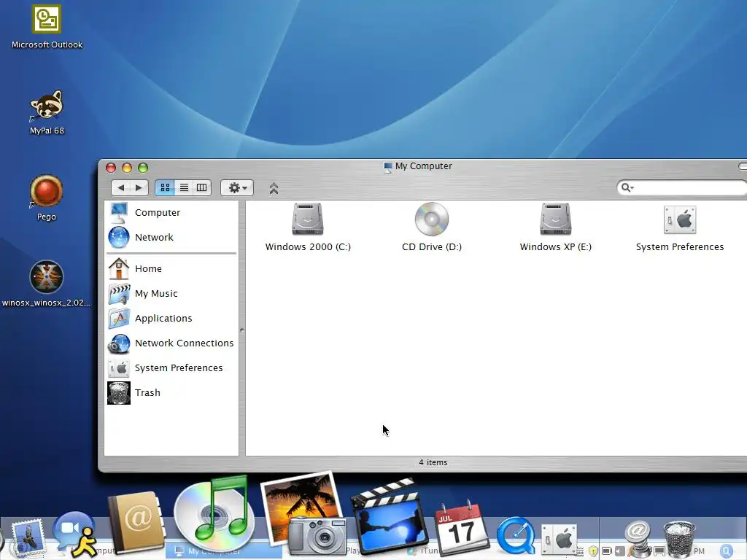Open Network Connections in the sidebar
This screenshot has height=560, width=747.
pos(171,343)
